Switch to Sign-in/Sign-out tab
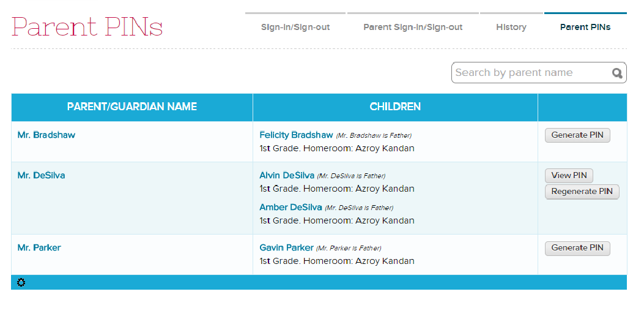Image resolution: width=644 pixels, height=316 pixels. [x=295, y=27]
